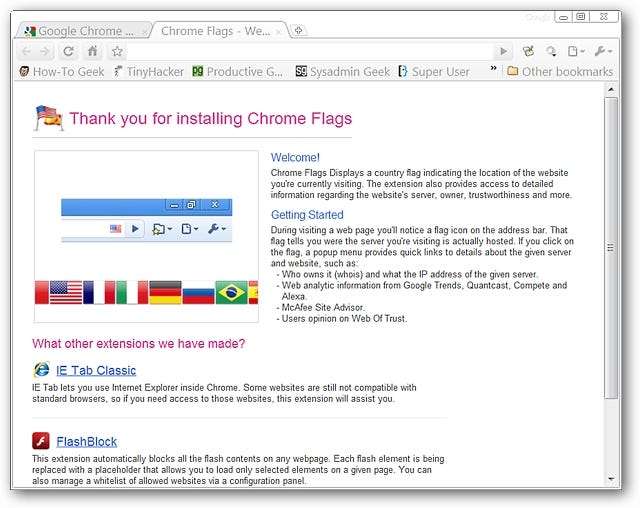Screen dimensions: 640x508
Task: Click the Go arrow in address bar
Action: (504, 51)
